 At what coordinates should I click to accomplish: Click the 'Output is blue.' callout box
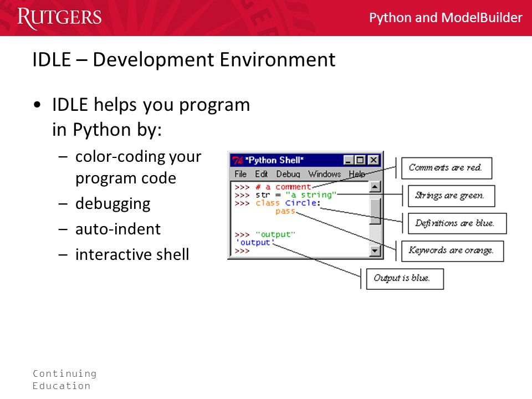pyautogui.click(x=405, y=279)
